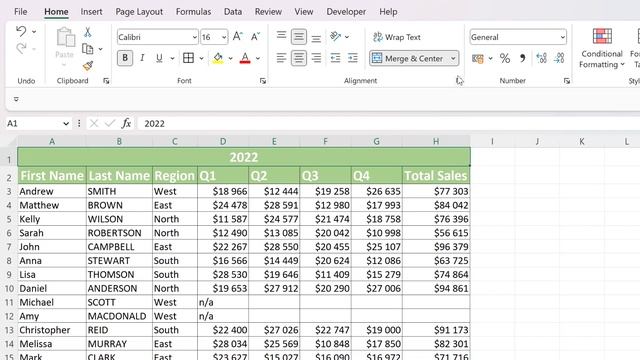Click the Bottom Align icon

(x=316, y=38)
